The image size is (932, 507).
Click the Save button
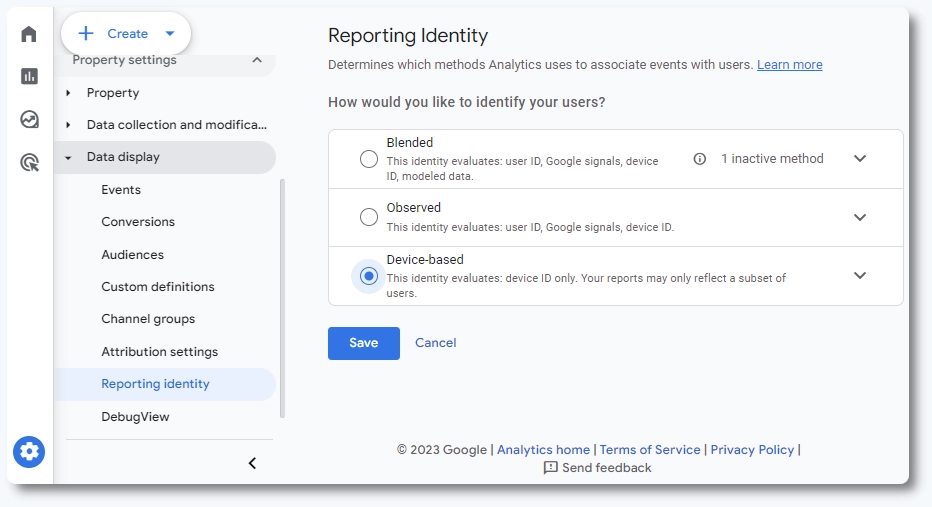(363, 343)
